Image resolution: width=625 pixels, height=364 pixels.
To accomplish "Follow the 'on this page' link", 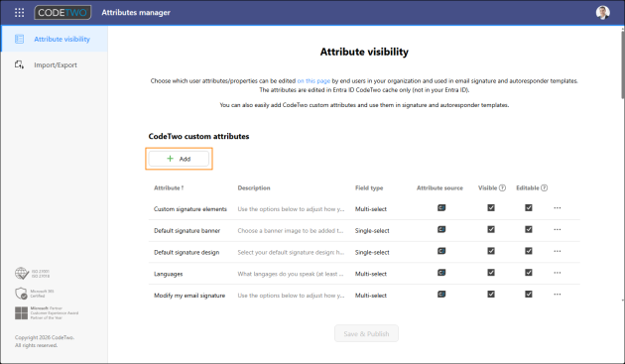I will coord(313,81).
